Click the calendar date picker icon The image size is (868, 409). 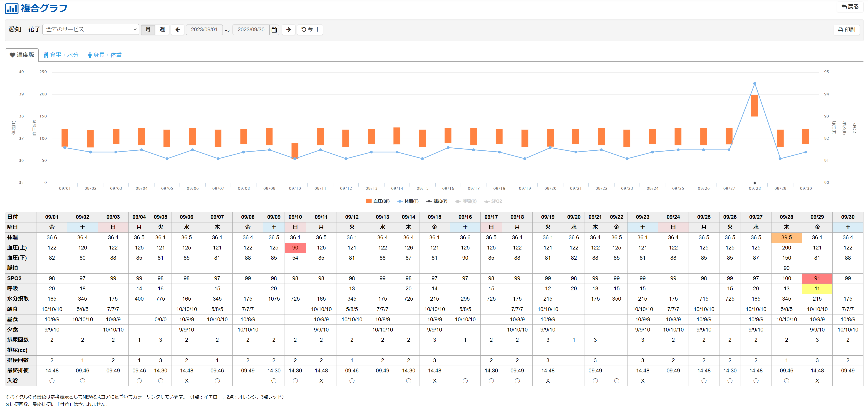(274, 30)
